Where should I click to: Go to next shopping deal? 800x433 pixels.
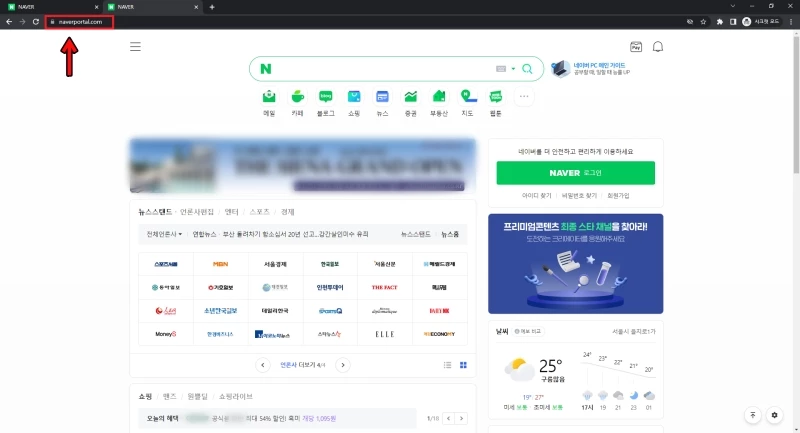click(461, 418)
